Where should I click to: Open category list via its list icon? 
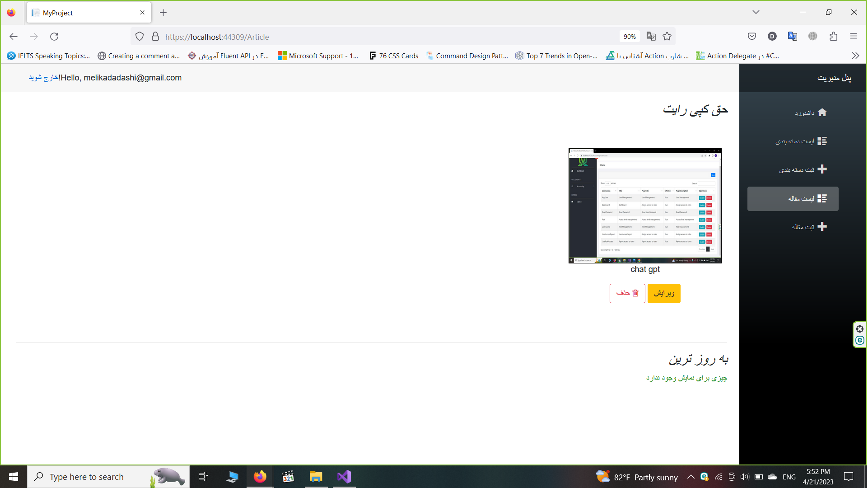[823, 141]
